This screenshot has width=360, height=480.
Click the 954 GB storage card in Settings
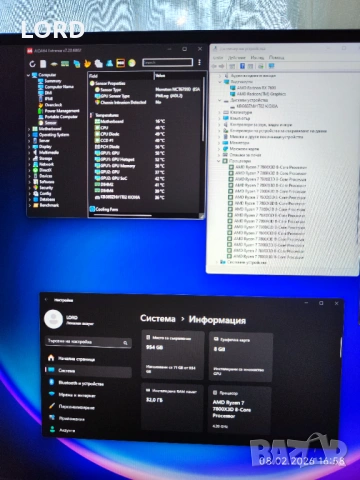pos(173,355)
